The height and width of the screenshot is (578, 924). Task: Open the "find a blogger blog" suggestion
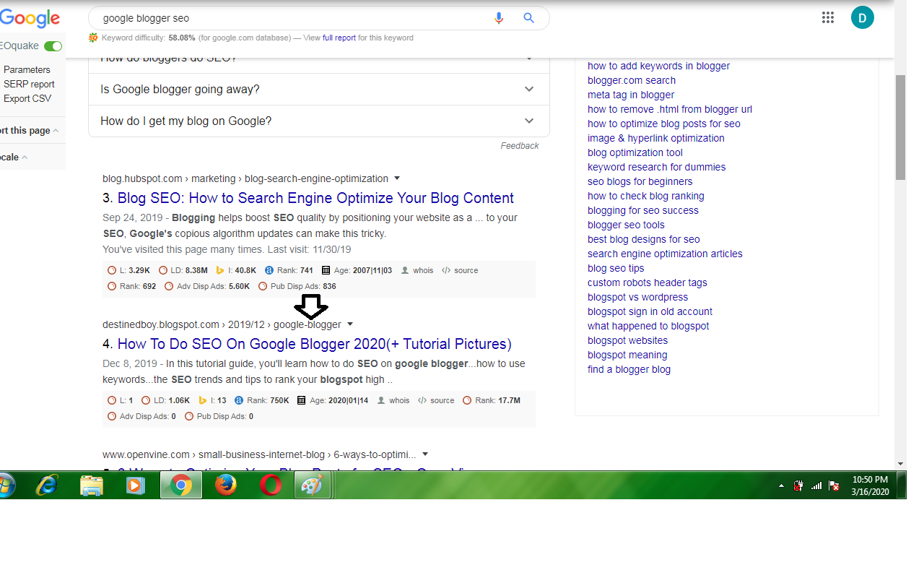[x=629, y=369]
